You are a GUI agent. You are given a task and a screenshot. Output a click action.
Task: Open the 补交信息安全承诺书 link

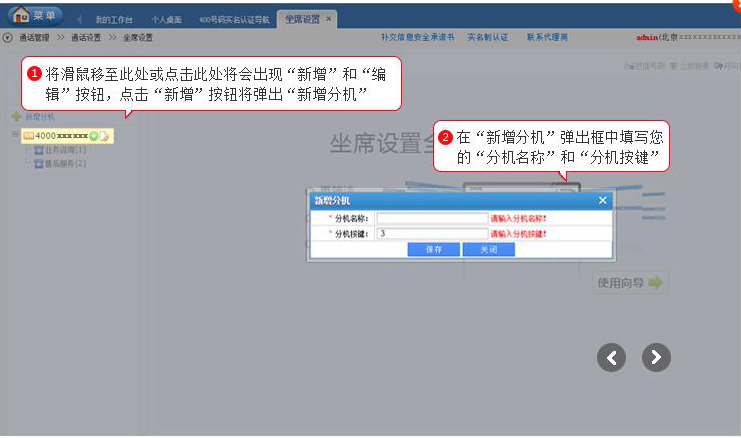coord(417,37)
